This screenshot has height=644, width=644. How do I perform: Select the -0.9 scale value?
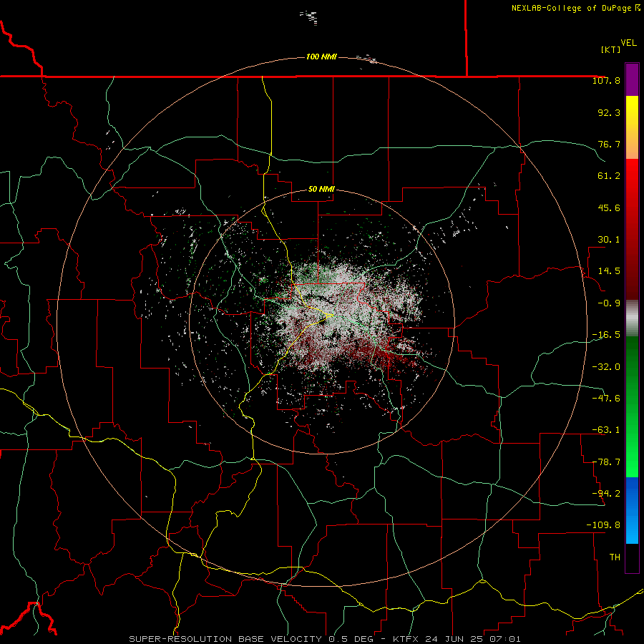(609, 303)
